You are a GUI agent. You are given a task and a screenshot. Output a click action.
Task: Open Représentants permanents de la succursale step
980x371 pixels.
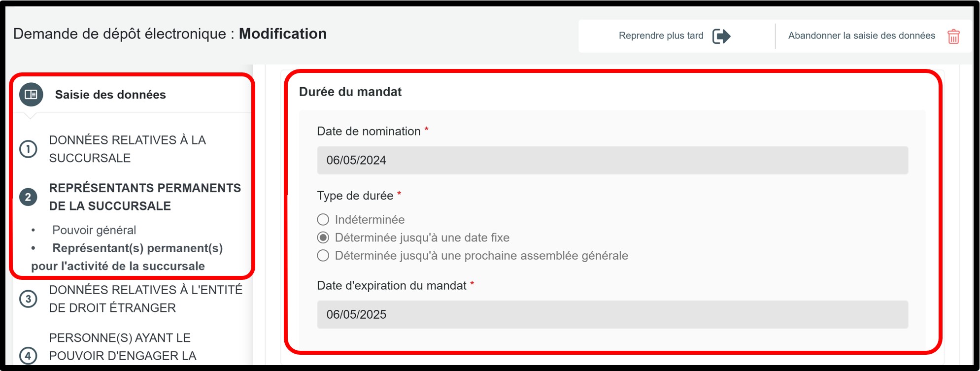coord(145,197)
